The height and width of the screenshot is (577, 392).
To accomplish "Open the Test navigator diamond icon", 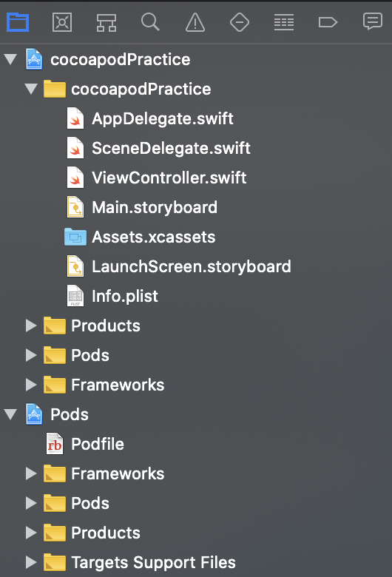I will click(x=239, y=22).
